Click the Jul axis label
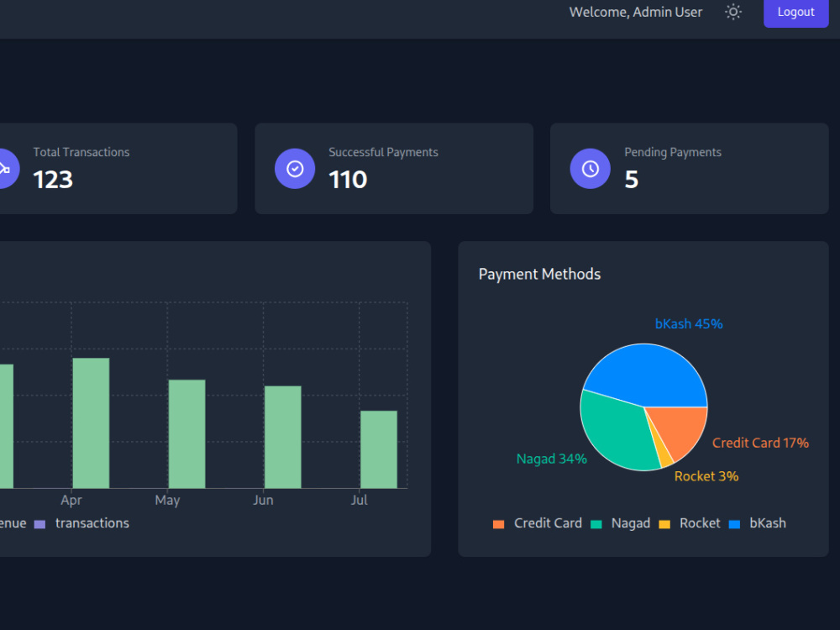 click(359, 501)
